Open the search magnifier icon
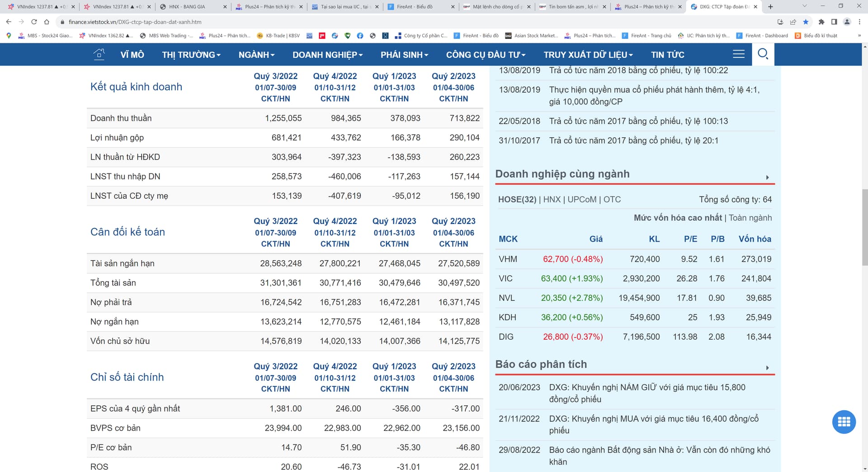The height and width of the screenshot is (472, 868). 763,54
